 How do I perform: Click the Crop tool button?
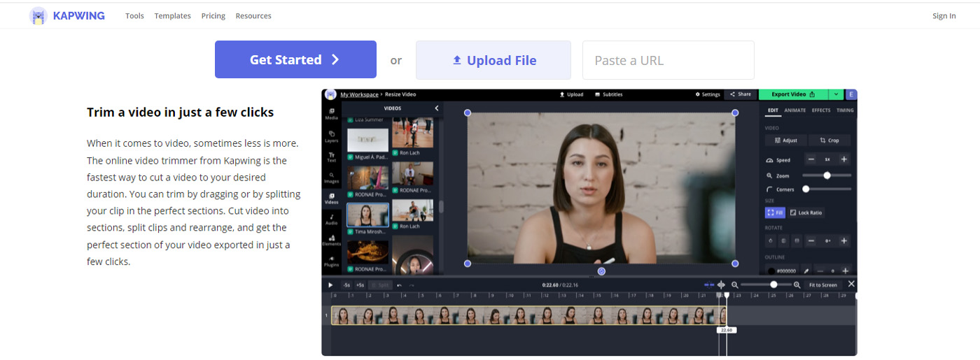829,141
